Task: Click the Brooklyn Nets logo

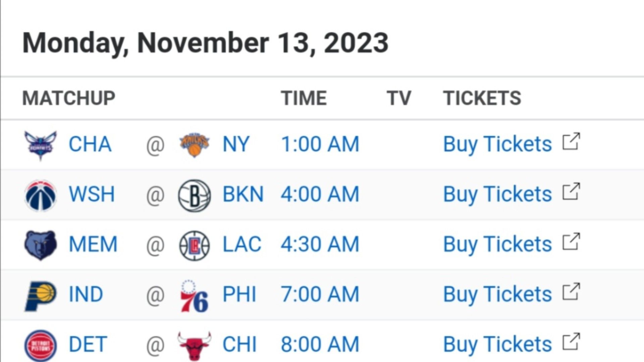Action: coord(194,195)
